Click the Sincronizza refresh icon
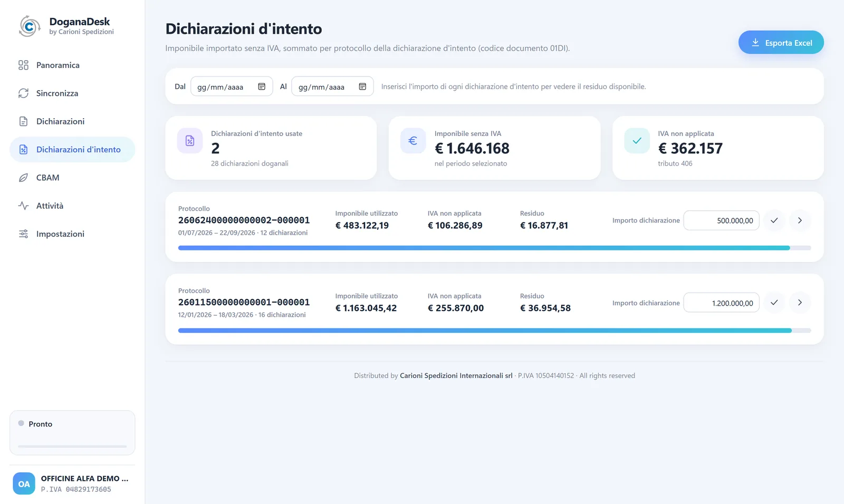Screen dimensions: 844x504 coord(23,93)
